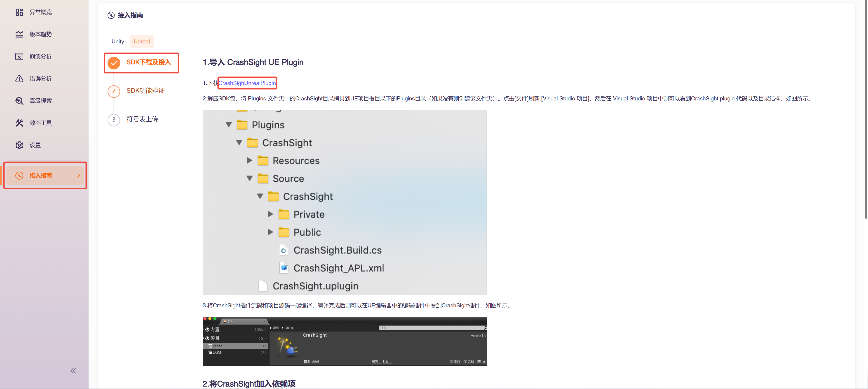Viewport: 868px width, 389px height.
Task: Switch to the Unreal tab
Action: click(x=141, y=41)
